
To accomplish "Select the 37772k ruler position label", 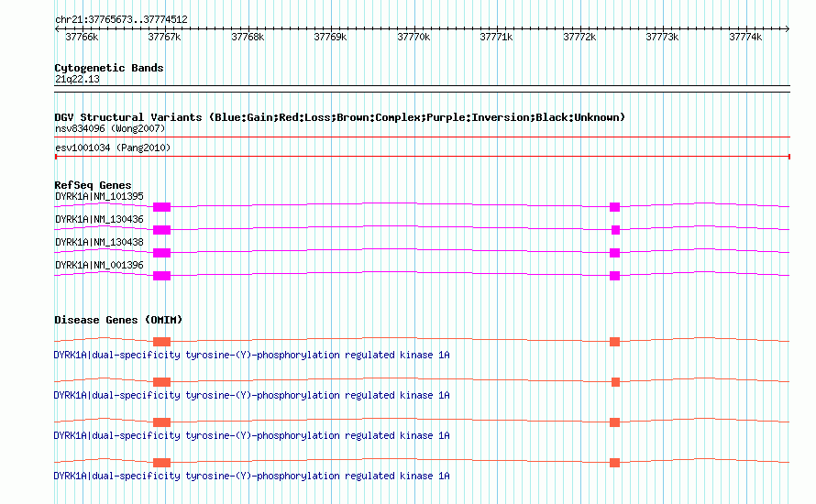I will coord(579,37).
